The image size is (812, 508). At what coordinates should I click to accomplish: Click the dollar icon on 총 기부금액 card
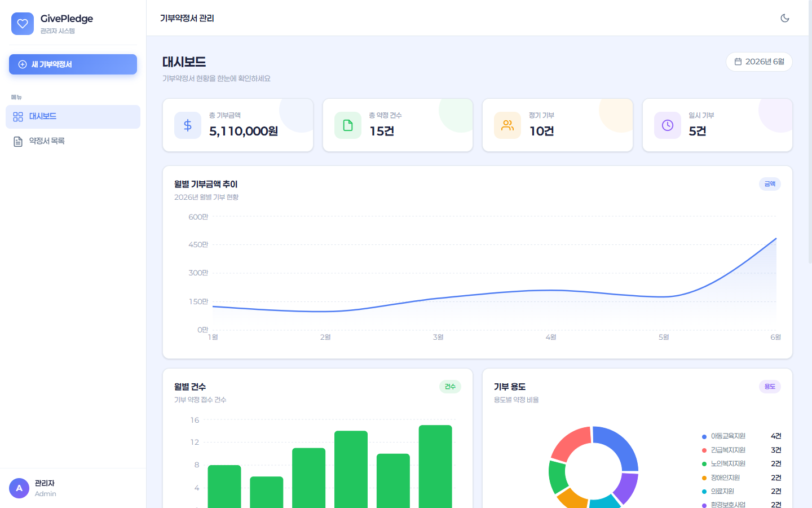[x=188, y=125]
